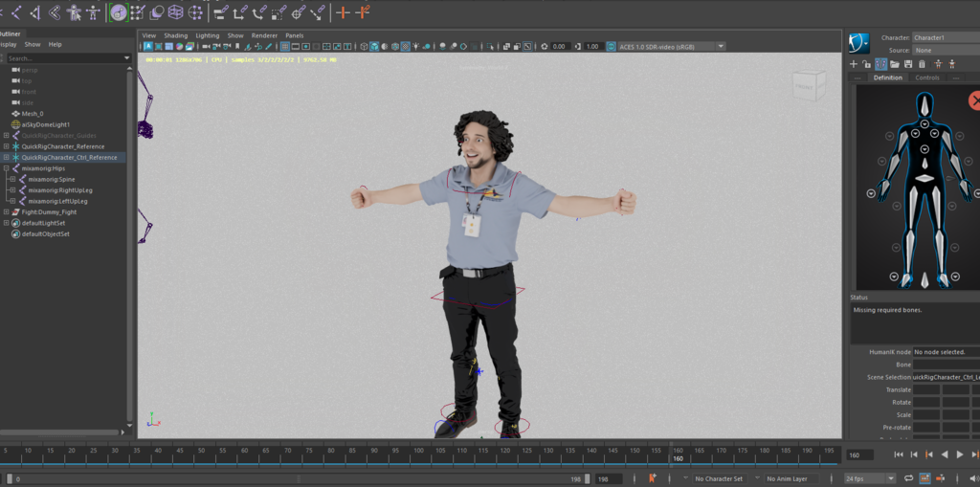
Task: Open the viewport Shading menu
Action: coord(176,35)
